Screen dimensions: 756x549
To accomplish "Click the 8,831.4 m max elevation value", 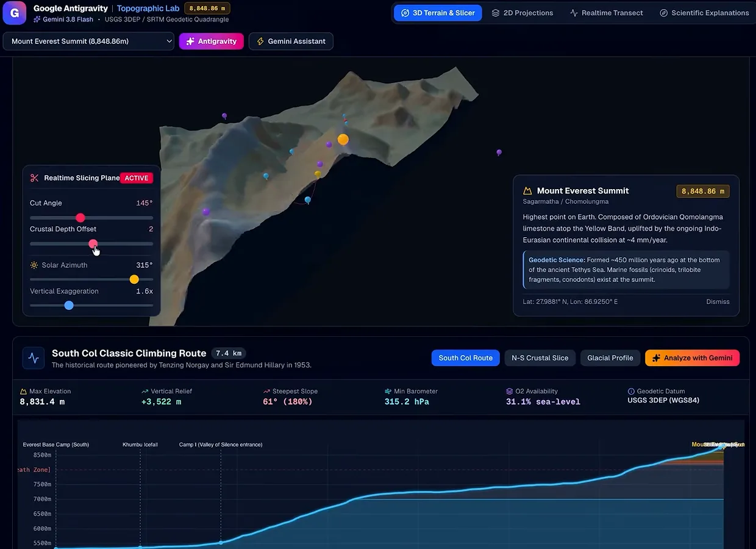I will tap(42, 402).
